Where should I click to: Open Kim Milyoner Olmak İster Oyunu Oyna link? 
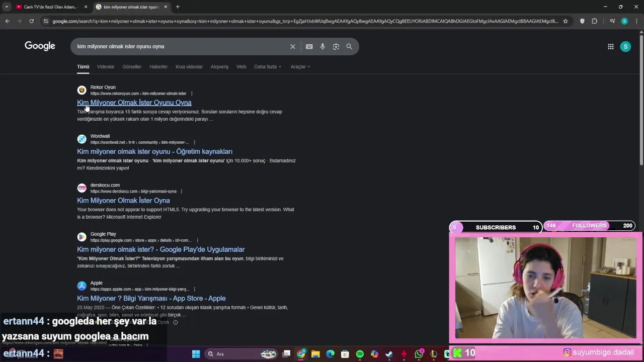point(134,103)
